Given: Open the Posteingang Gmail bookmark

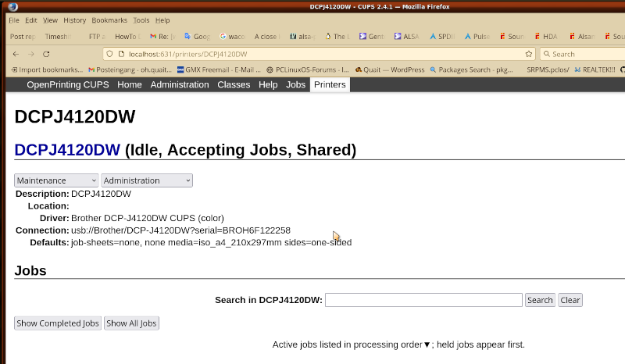Looking at the screenshot, I should click(x=127, y=70).
